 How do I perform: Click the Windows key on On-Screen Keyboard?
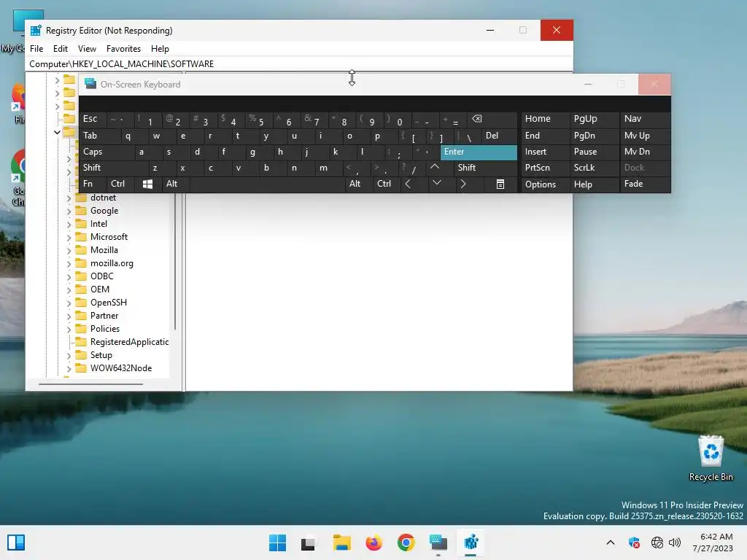pyautogui.click(x=147, y=184)
